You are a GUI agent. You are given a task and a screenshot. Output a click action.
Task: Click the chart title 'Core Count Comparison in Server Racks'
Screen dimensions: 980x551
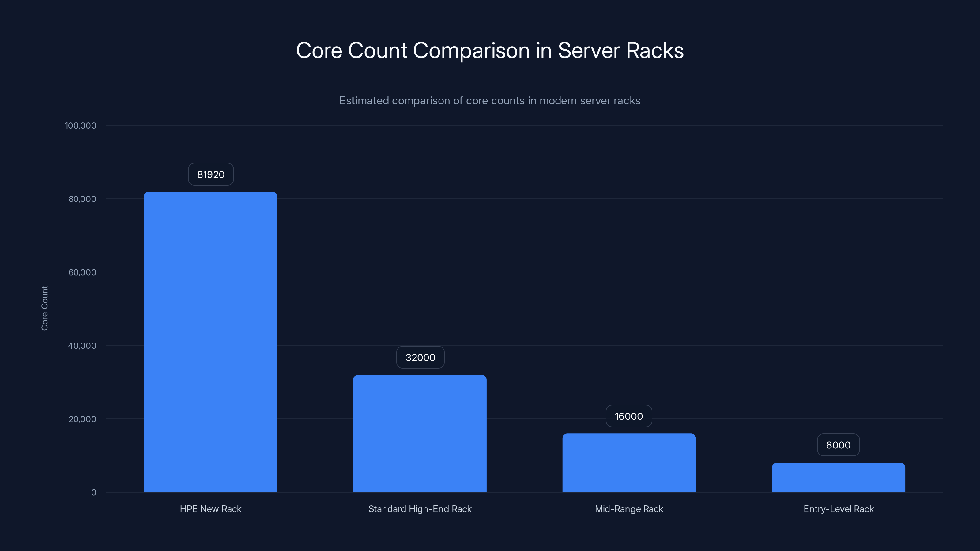490,50
